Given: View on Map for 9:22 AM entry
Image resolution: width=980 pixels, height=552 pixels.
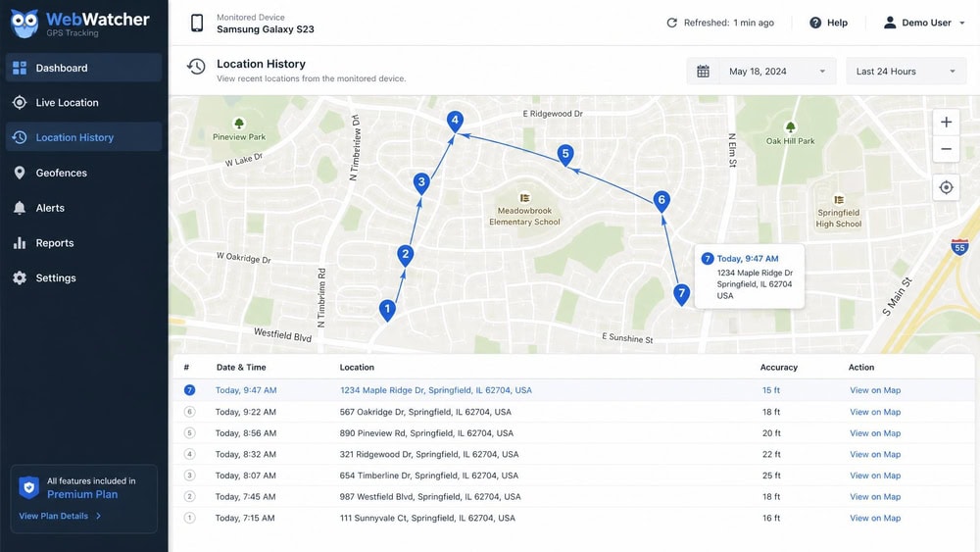Looking at the screenshot, I should click(x=875, y=412).
